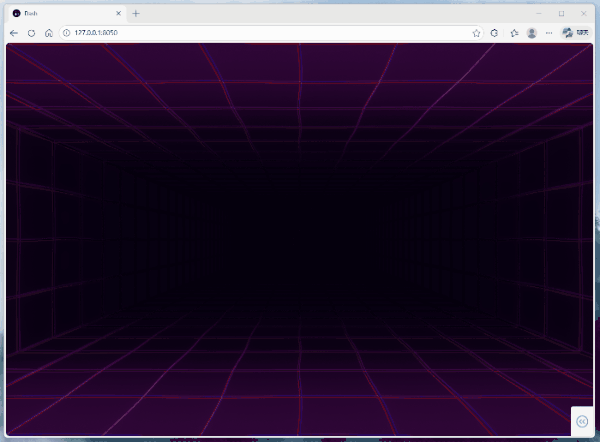Select the Dash browser tab
The height and width of the screenshot is (442, 600).
pos(67,13)
